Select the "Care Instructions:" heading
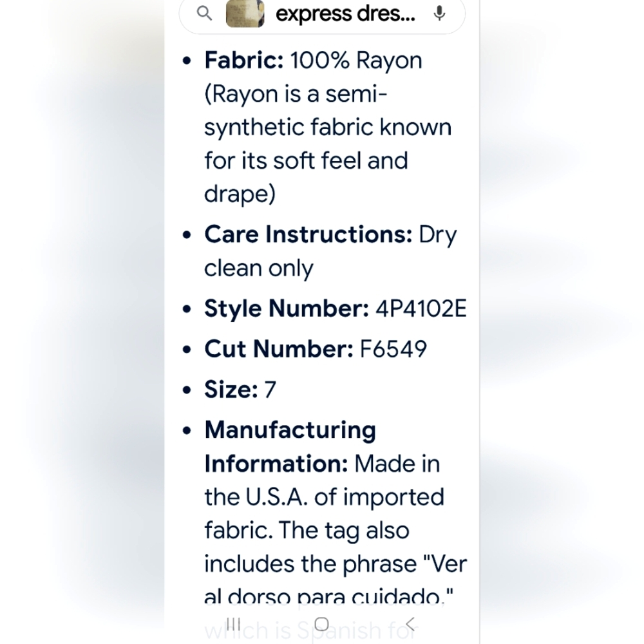The width and height of the screenshot is (644, 644). click(x=308, y=234)
